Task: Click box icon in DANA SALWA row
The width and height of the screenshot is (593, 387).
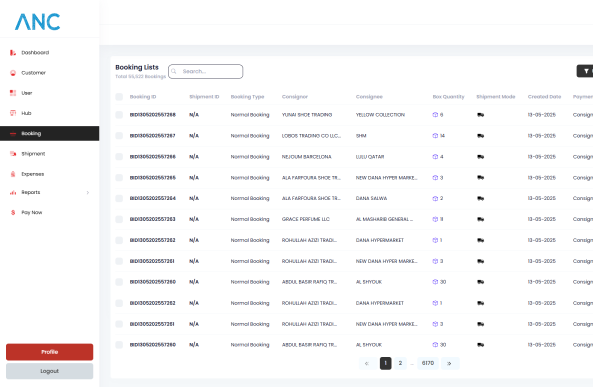Action: tap(435, 198)
